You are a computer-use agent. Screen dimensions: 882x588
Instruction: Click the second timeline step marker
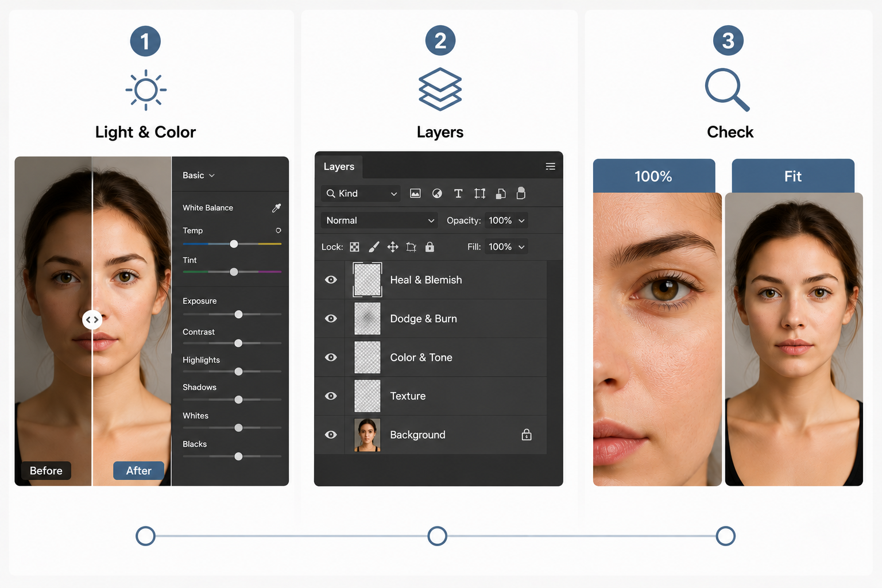(438, 536)
